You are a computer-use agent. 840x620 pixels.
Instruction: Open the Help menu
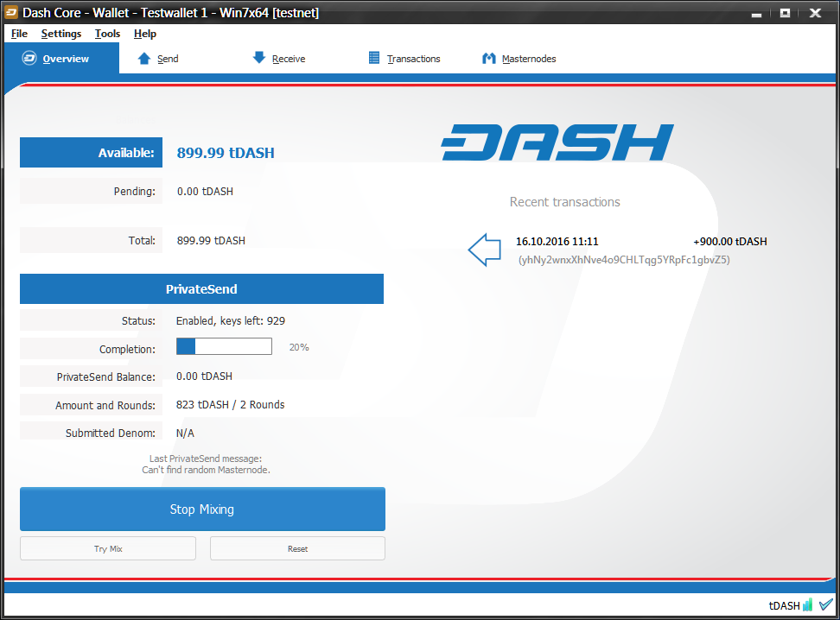[x=145, y=34]
